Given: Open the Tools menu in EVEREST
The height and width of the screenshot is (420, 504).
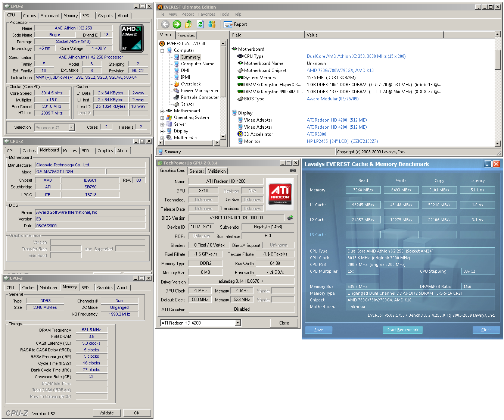Looking at the screenshot, I should [224, 14].
